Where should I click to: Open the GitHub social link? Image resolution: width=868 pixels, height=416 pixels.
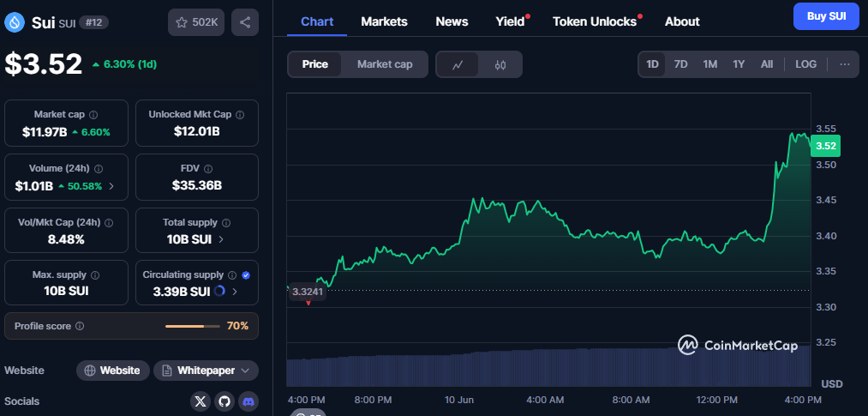(x=224, y=401)
